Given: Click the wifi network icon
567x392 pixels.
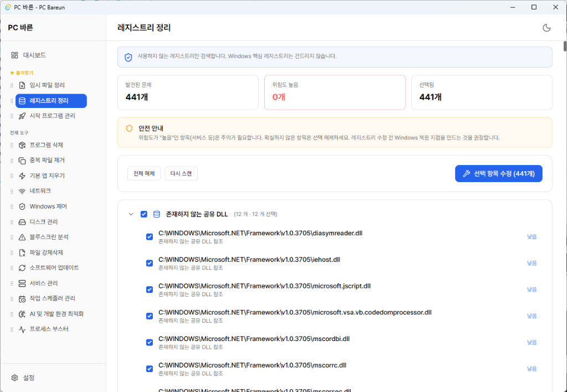Looking at the screenshot, I should coord(22,191).
